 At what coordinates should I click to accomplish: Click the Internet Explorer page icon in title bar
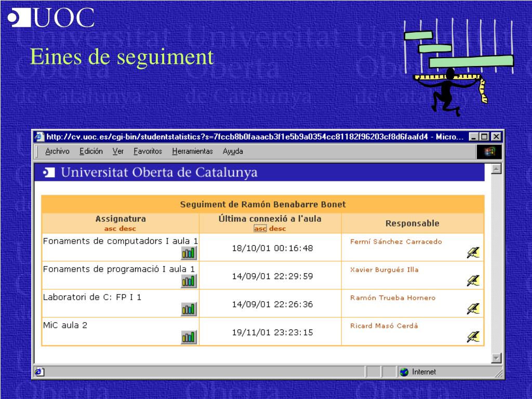[39, 137]
